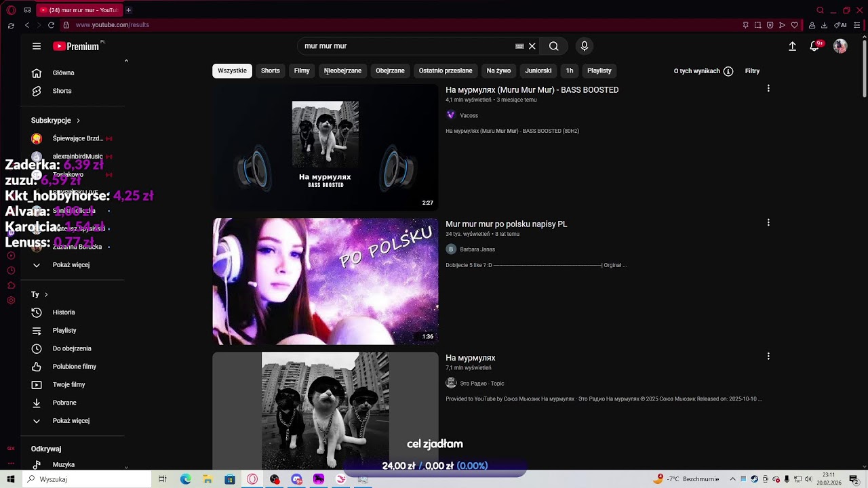Select the Filmy filter chip
The width and height of the screenshot is (868, 488).
(302, 70)
